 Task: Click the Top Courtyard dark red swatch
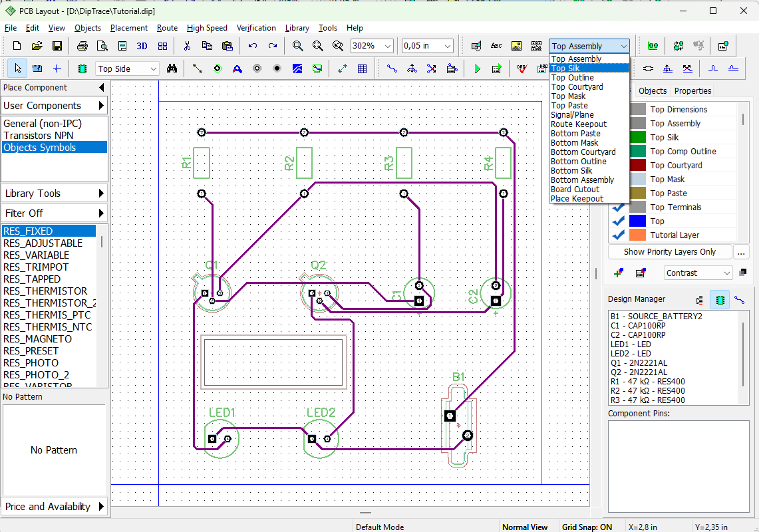coord(637,165)
